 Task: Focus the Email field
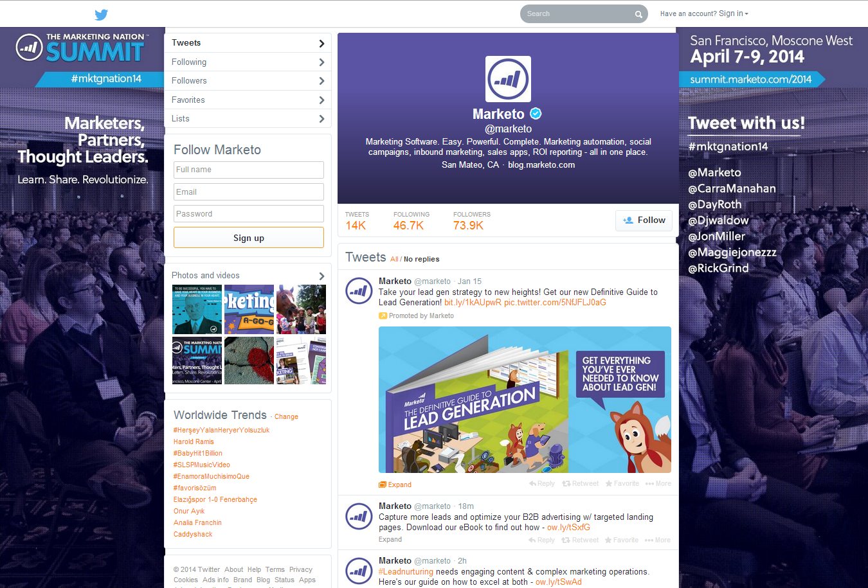249,192
